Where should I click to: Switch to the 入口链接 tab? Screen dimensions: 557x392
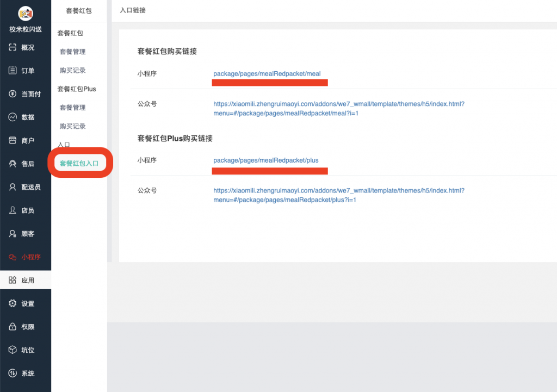click(x=132, y=11)
